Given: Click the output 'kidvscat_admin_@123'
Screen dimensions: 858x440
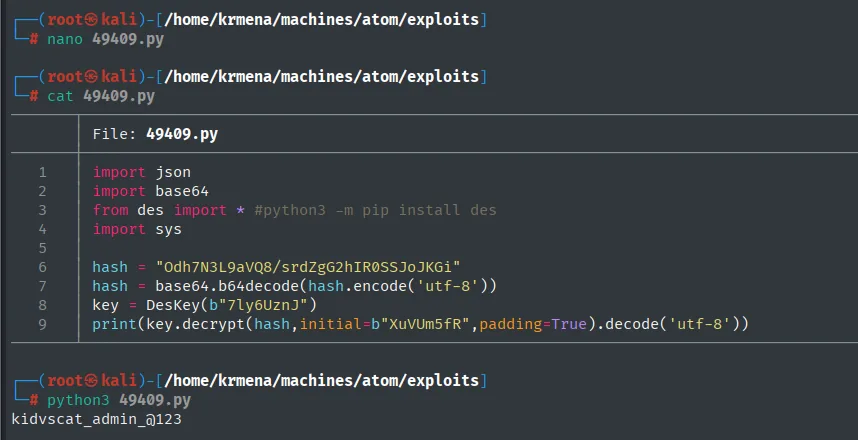Looking at the screenshot, I should click(x=96, y=420).
